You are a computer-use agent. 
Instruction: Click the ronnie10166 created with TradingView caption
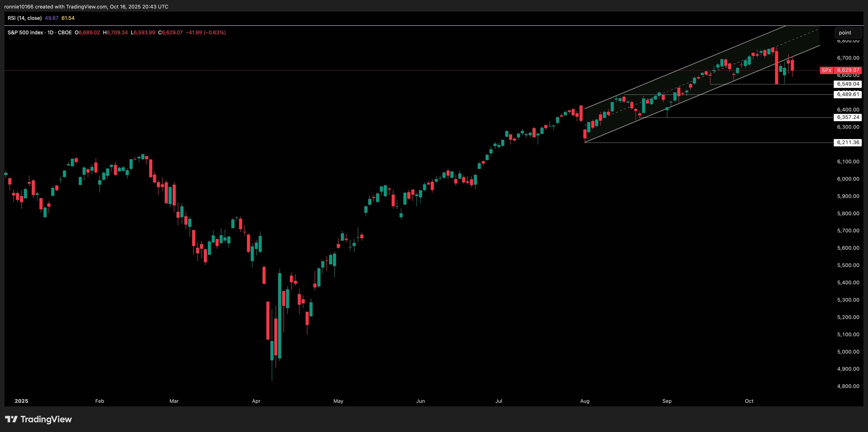[x=86, y=7]
